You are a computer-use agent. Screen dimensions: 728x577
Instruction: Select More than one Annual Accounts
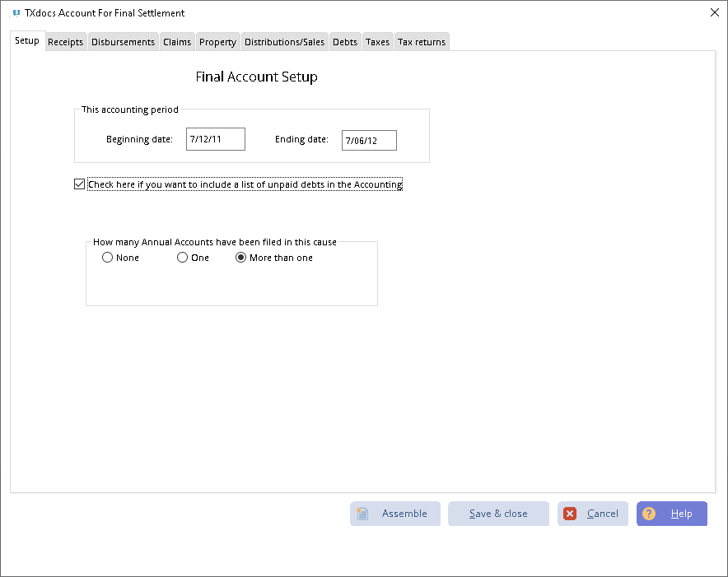click(x=240, y=257)
